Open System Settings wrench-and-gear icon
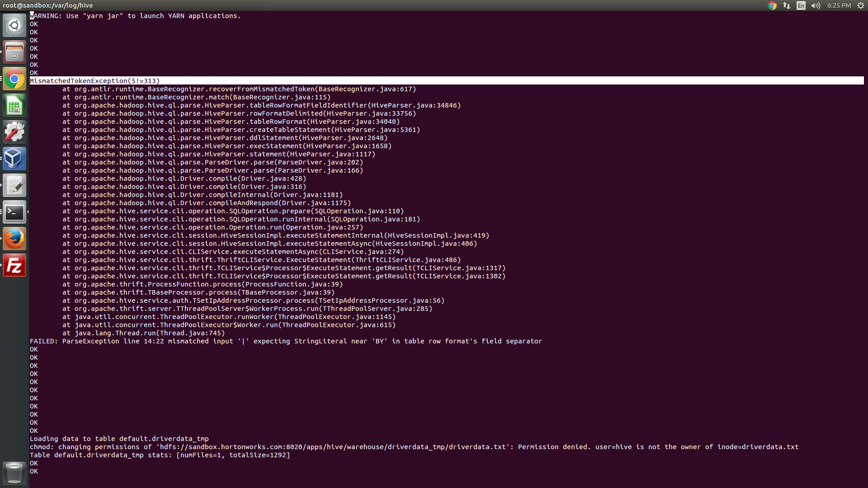The image size is (868, 488). click(14, 132)
